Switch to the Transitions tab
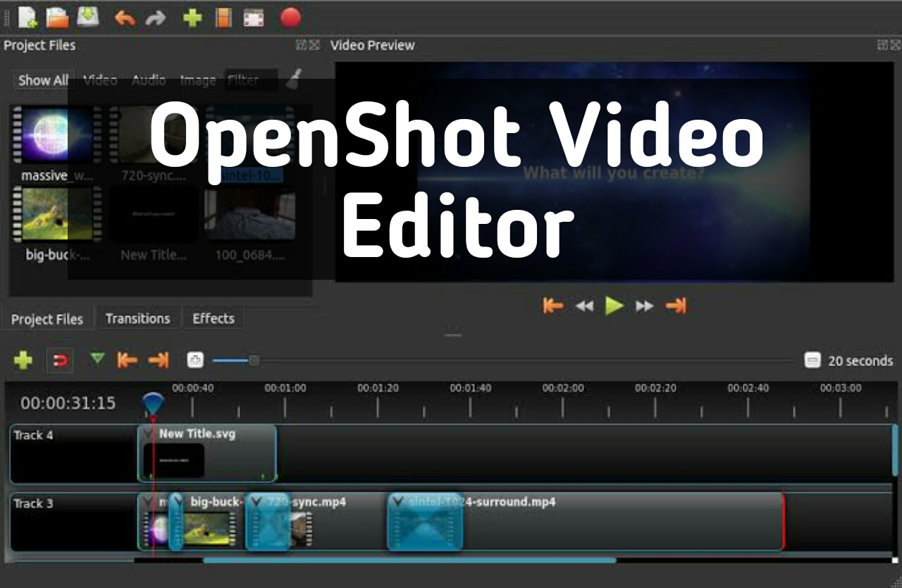Image resolution: width=902 pixels, height=588 pixels. (x=138, y=318)
